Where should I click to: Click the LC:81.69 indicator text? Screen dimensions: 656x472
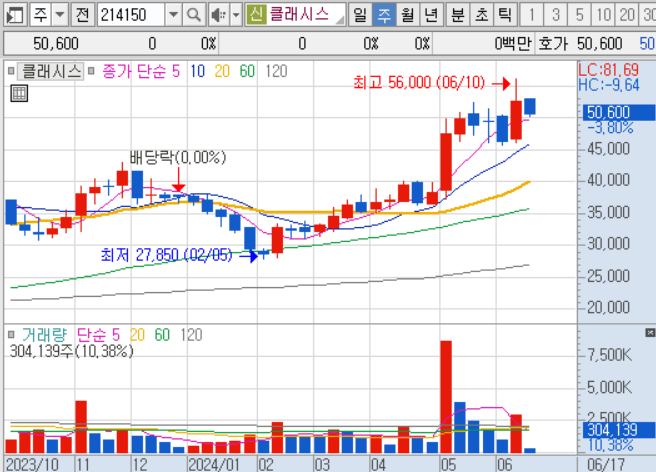pos(609,70)
